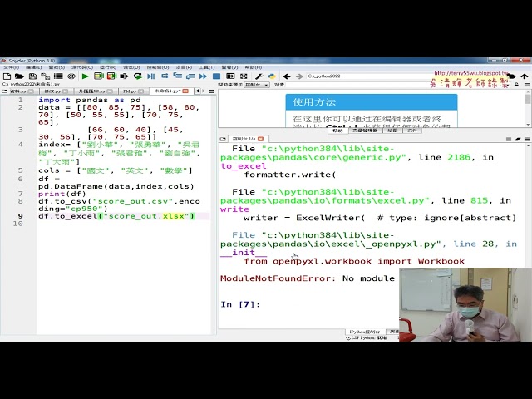Switch to the Variable Explorer pane tab
The image size is (532, 399).
(x=365, y=131)
